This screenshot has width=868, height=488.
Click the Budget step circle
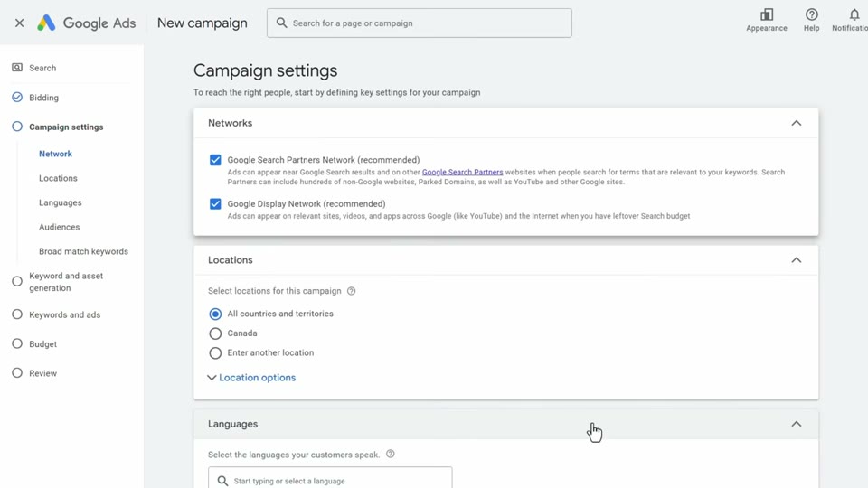[x=17, y=343]
